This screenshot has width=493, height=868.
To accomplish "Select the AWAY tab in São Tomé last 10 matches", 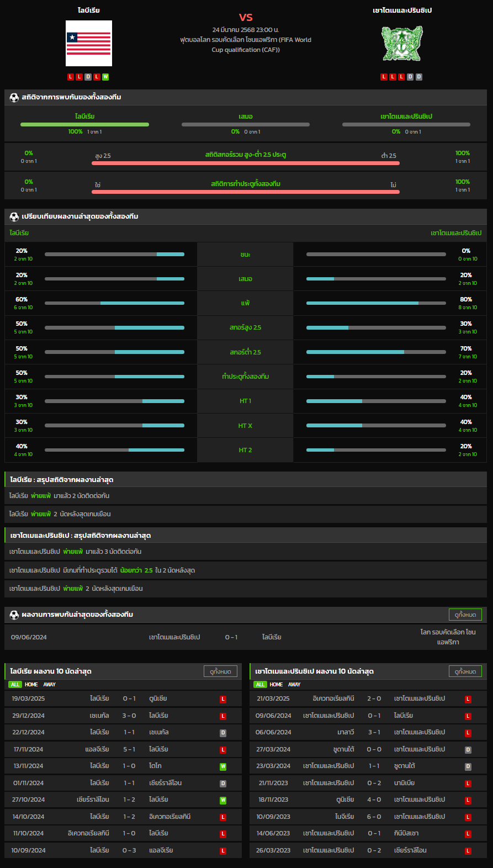I will pyautogui.click(x=294, y=685).
